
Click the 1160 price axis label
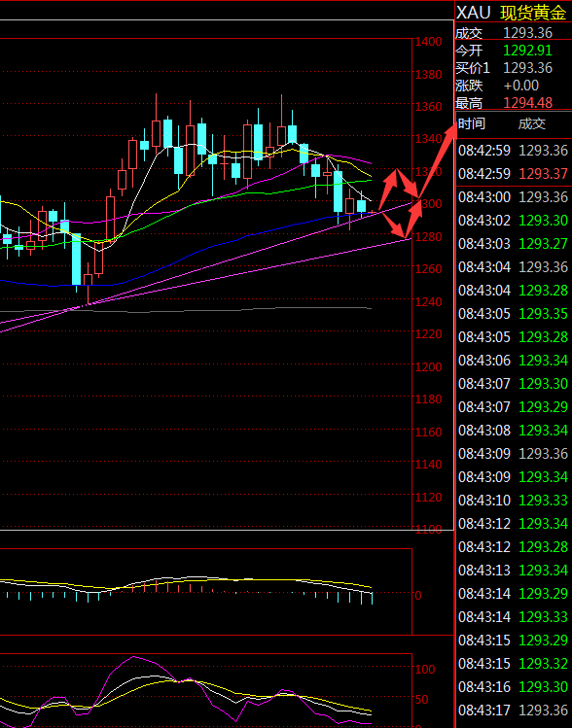428,432
